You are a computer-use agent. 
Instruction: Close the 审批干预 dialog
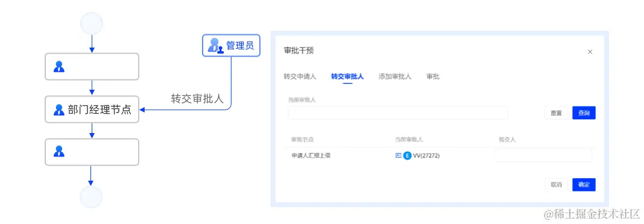pyautogui.click(x=590, y=52)
